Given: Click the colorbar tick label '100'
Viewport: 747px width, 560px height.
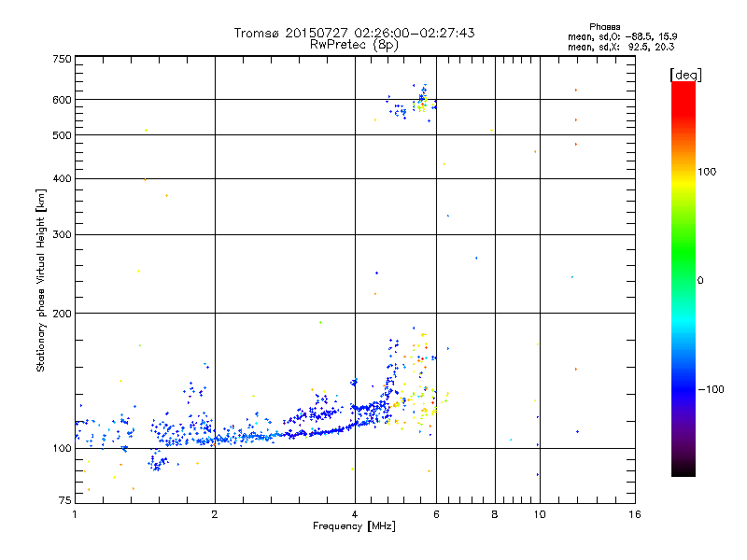Looking at the screenshot, I should pyautogui.click(x=707, y=172).
